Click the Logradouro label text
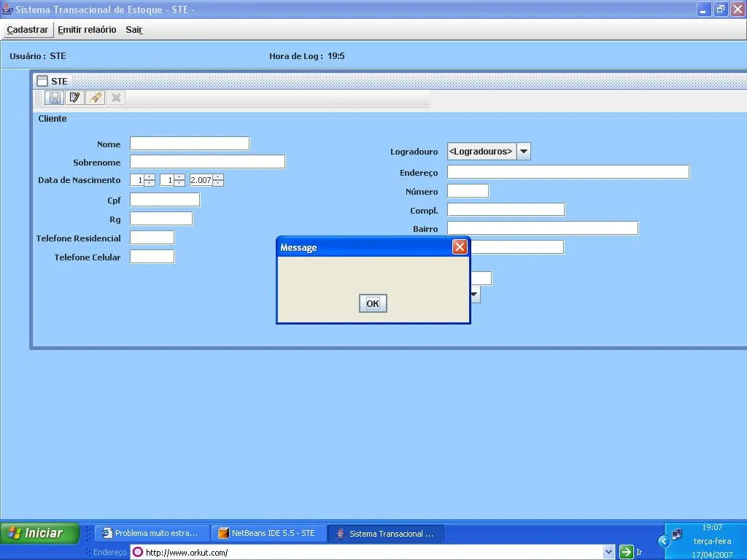 pos(414,152)
